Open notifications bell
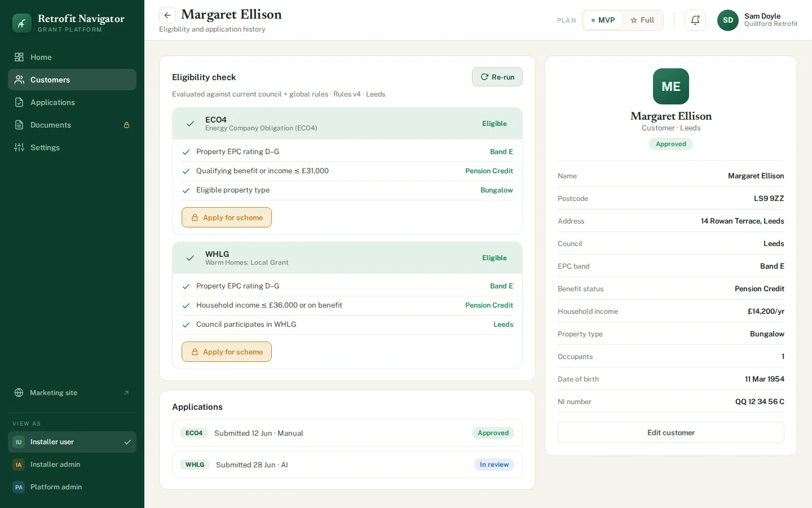The image size is (812, 508). pos(695,20)
